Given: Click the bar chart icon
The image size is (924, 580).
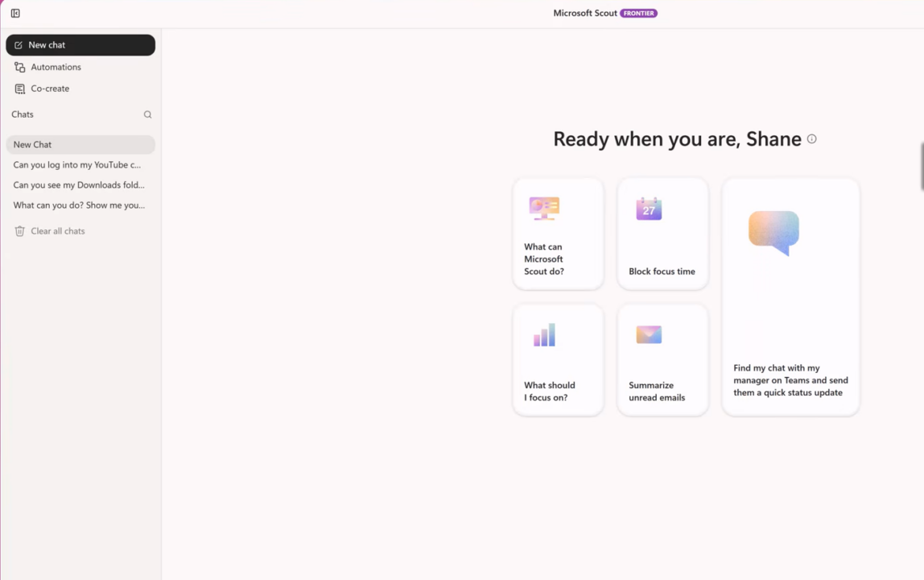Looking at the screenshot, I should pos(544,334).
